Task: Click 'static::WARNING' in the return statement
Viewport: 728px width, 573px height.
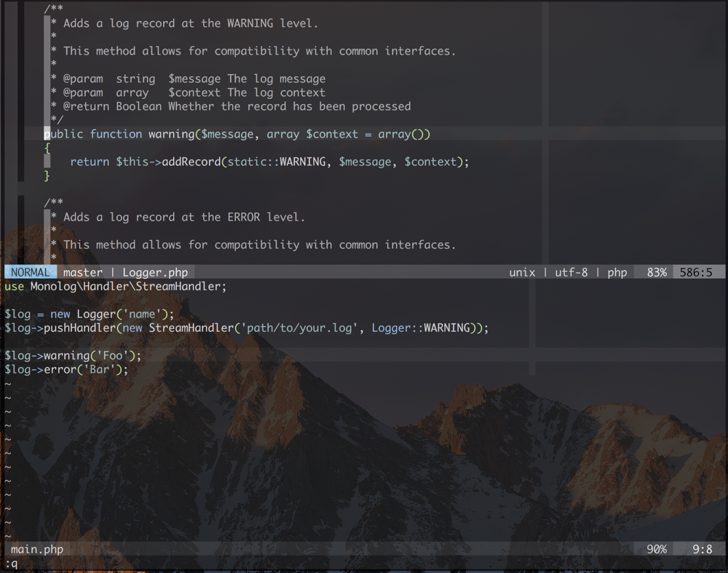Action: point(277,162)
